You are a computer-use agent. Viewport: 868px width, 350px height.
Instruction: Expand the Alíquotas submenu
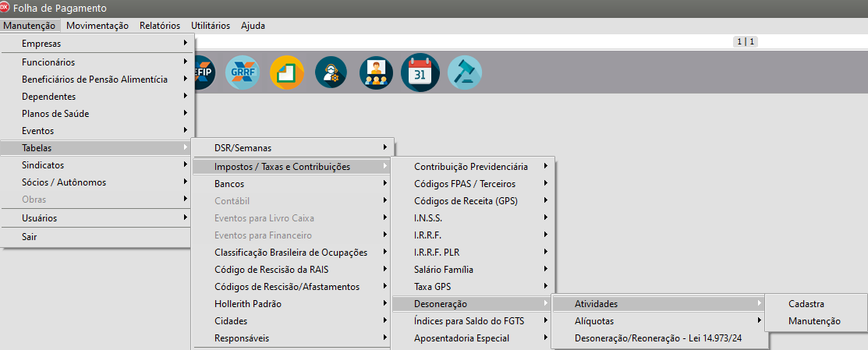click(x=594, y=320)
